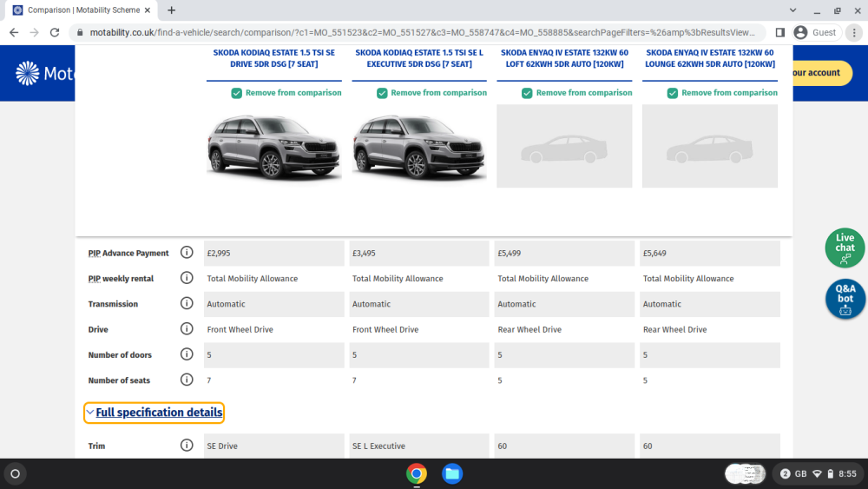Open Skoda Kodiaq SE L Executive link
868x489 pixels.
pyautogui.click(x=419, y=58)
